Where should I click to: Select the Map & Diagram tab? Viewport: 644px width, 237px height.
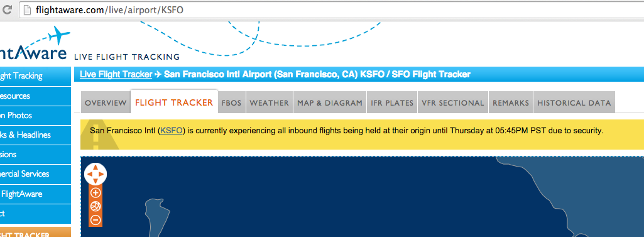[330, 102]
